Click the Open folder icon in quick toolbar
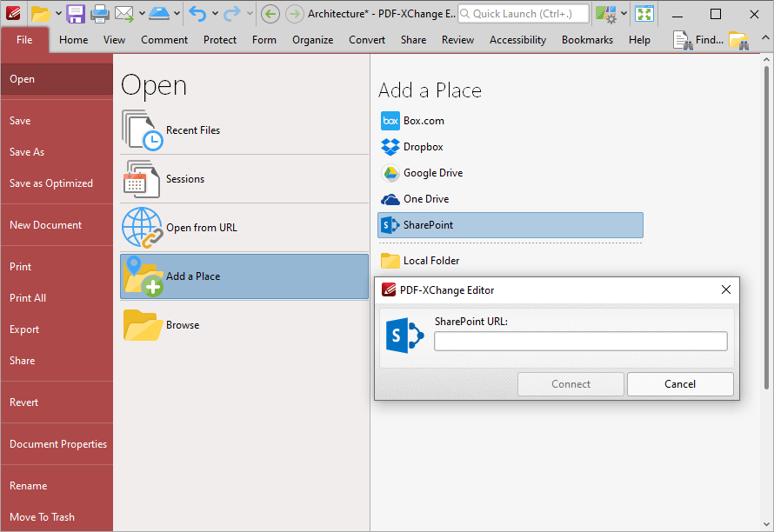Image resolution: width=774 pixels, height=532 pixels. (41, 14)
